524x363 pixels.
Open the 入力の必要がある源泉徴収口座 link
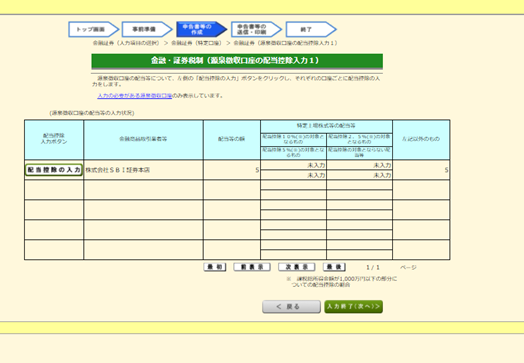135,96
